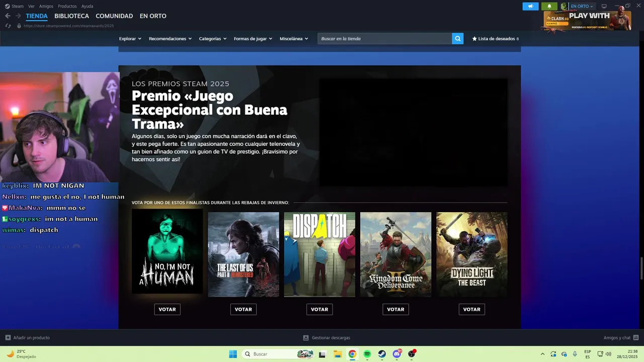Open the Steam menu

[18, 6]
